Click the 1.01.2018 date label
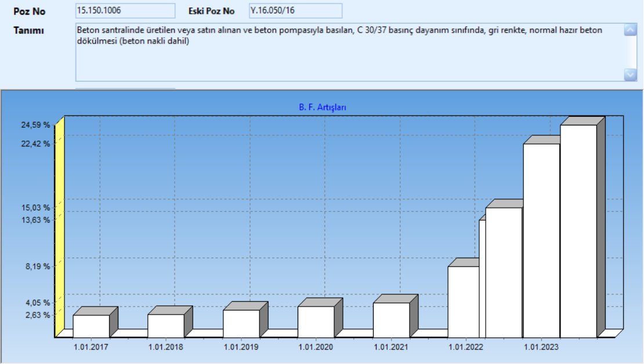The height and width of the screenshot is (364, 644). pyautogui.click(x=166, y=347)
